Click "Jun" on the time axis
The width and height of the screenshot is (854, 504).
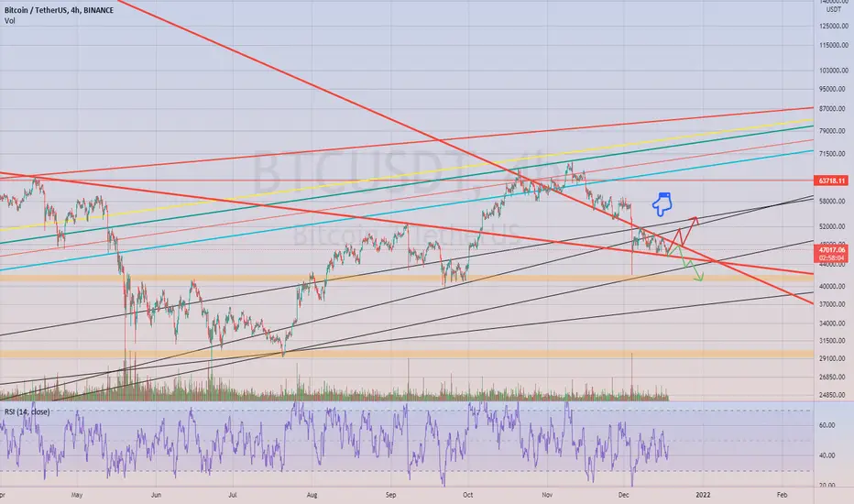(157, 495)
